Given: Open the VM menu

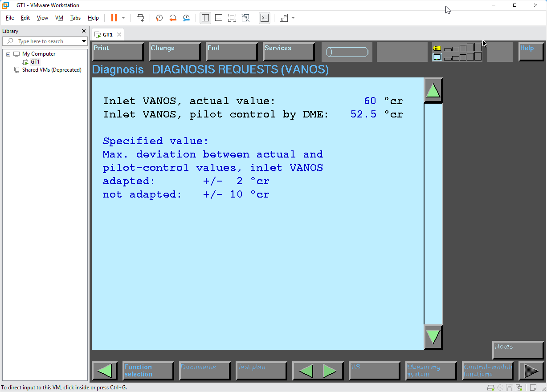Looking at the screenshot, I should coord(59,18).
